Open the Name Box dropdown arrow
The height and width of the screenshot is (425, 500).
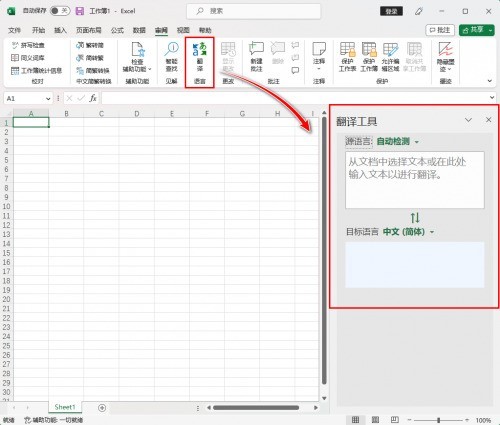pos(48,98)
